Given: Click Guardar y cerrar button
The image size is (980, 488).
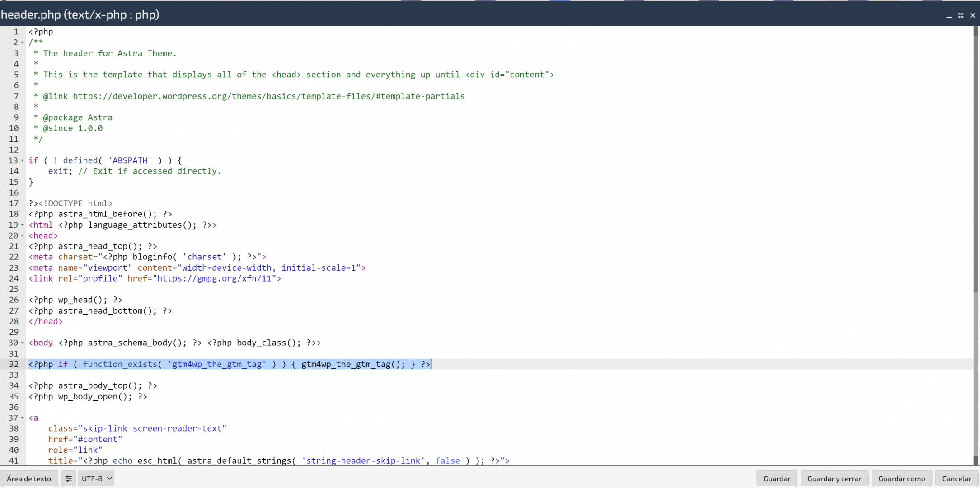Looking at the screenshot, I should coord(834,479).
